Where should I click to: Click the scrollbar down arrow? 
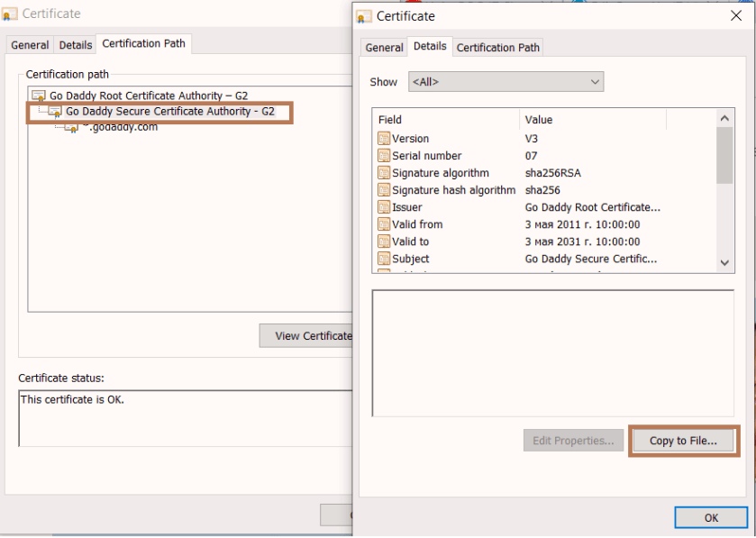(x=724, y=262)
